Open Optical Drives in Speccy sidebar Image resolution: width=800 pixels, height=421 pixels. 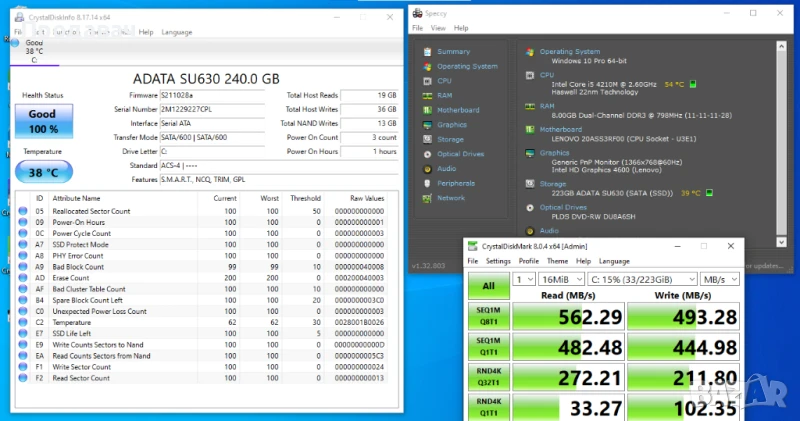[x=459, y=154]
